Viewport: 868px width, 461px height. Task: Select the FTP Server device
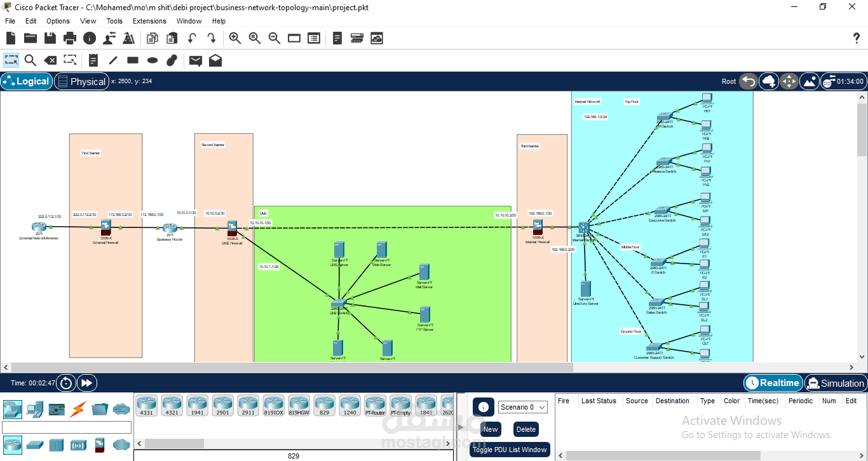tap(424, 314)
